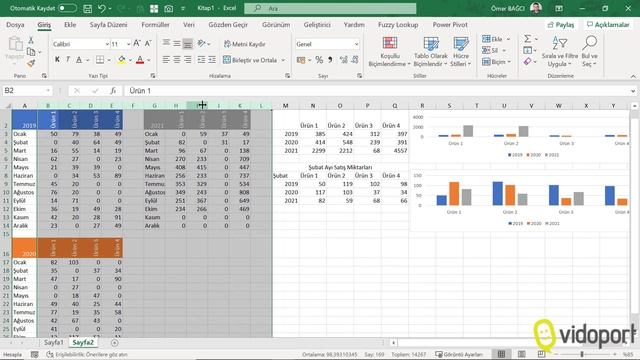The height and width of the screenshot is (360, 640).
Task: Center the cell contents horizontally
Action: pyautogui.click(x=177, y=60)
